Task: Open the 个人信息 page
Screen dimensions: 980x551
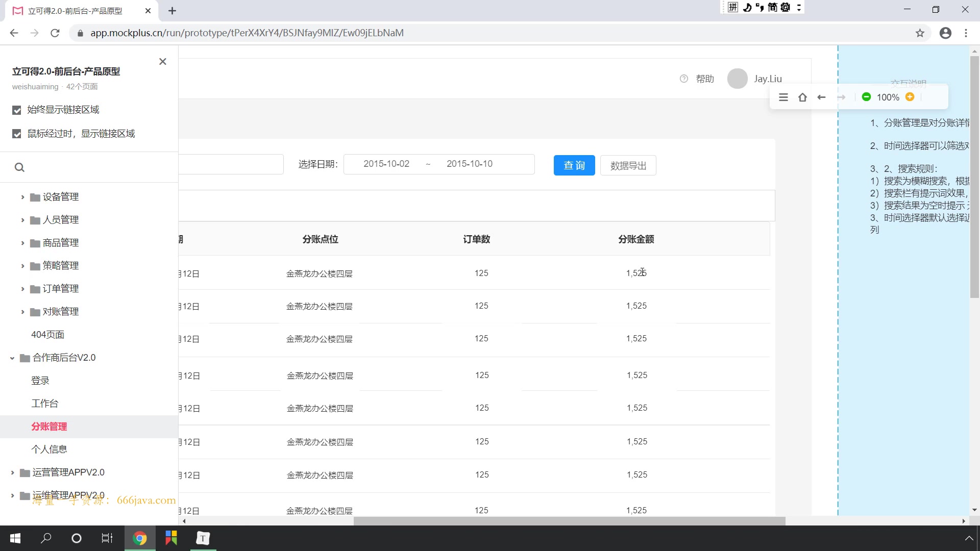Action: [49, 449]
